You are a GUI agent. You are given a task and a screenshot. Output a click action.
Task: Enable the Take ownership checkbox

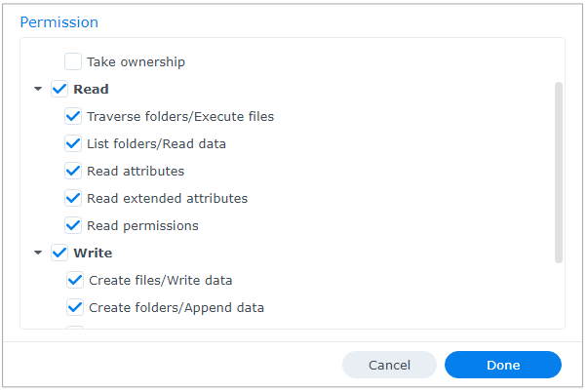73,61
